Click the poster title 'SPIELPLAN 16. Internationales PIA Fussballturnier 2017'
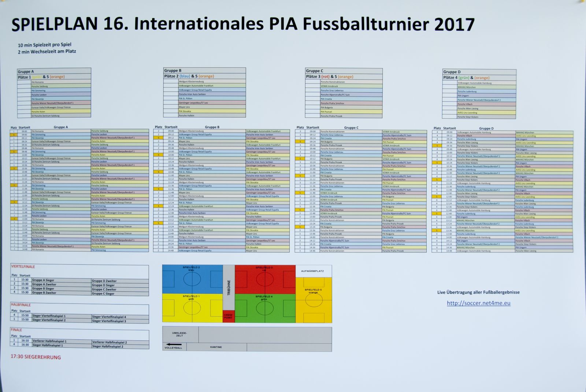Viewport: 586px width, 392px height. [243, 25]
